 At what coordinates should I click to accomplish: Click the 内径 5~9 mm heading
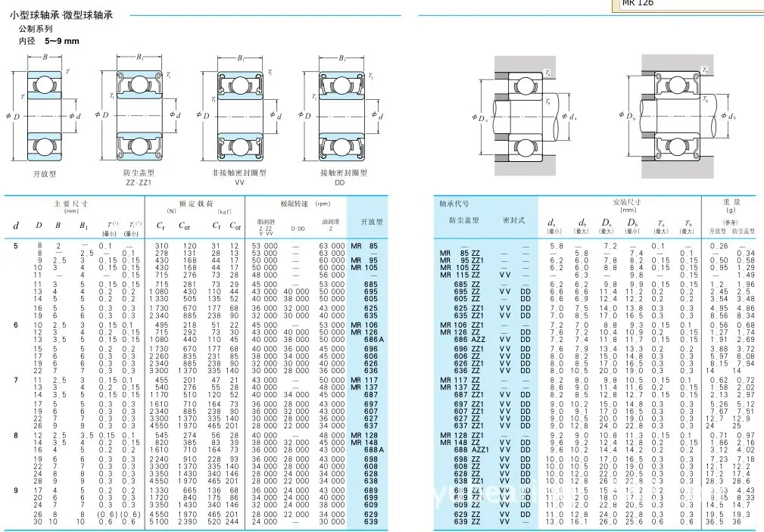[x=48, y=41]
